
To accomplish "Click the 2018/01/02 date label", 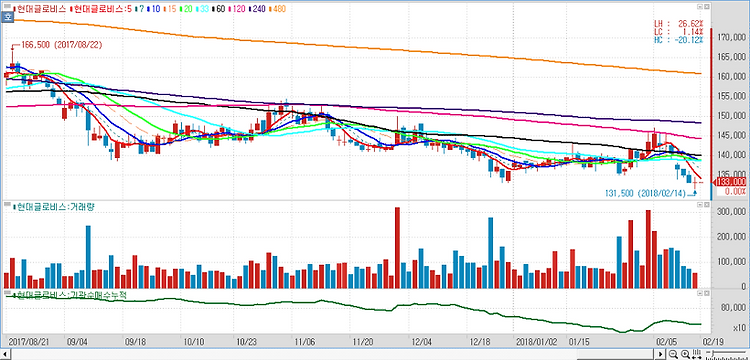I will point(537,342).
